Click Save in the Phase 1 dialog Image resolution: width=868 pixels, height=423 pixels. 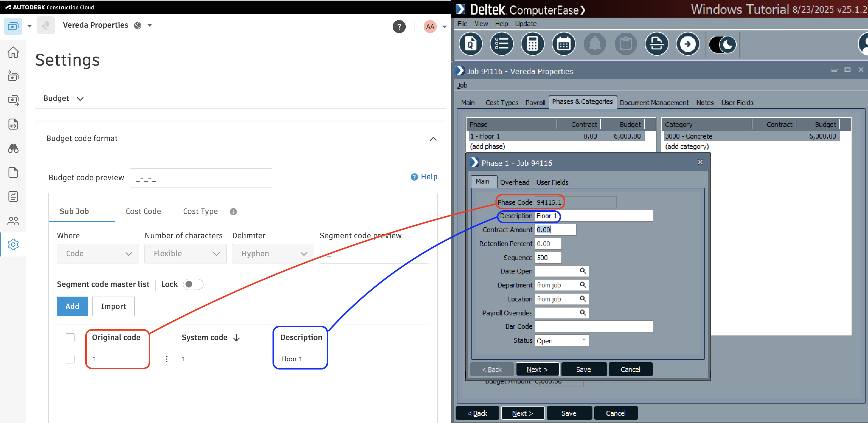(584, 370)
